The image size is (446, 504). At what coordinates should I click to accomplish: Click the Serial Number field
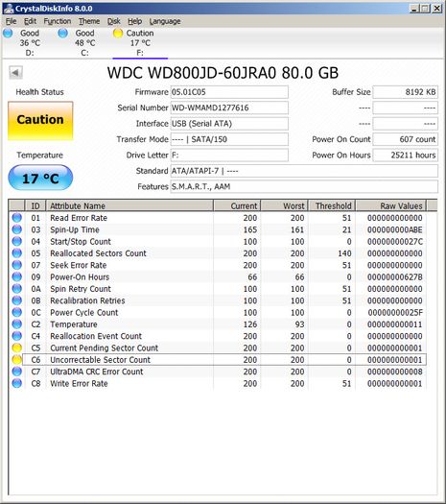point(229,108)
